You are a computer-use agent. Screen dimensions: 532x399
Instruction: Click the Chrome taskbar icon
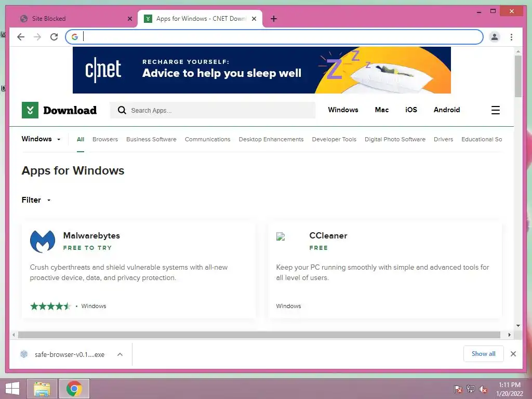(x=74, y=389)
